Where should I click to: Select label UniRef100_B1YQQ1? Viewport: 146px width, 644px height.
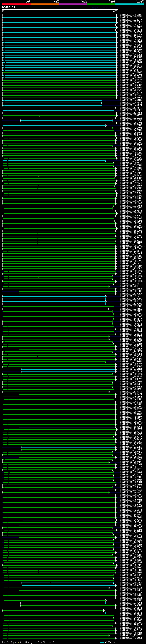131,304
